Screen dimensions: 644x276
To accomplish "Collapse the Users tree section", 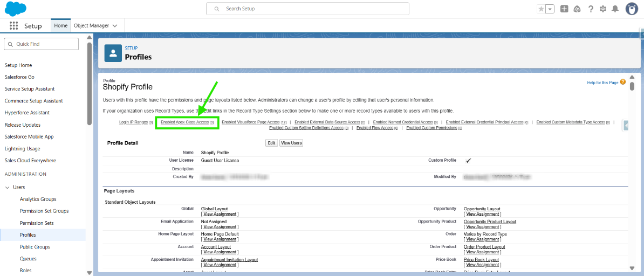I will (8, 187).
